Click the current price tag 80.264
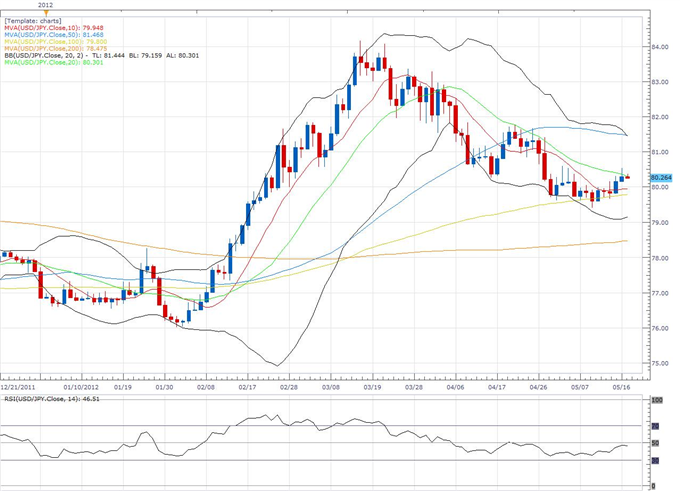 coord(661,177)
